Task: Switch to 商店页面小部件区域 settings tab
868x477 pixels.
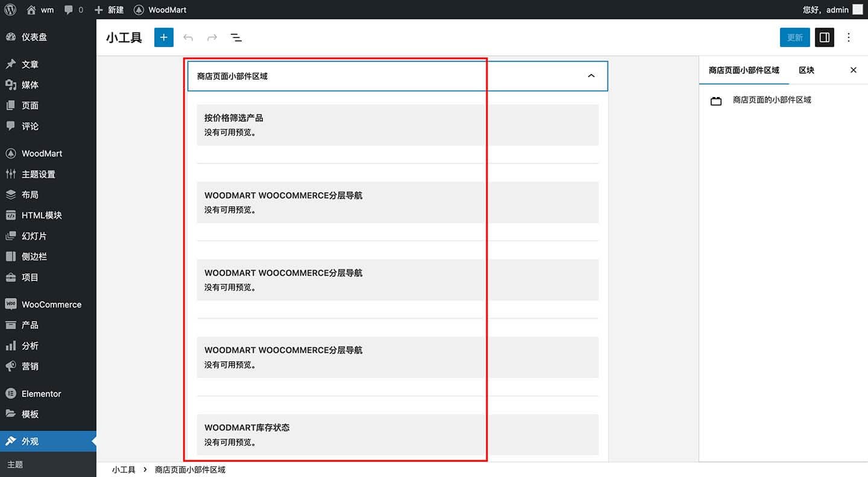Action: (x=744, y=70)
